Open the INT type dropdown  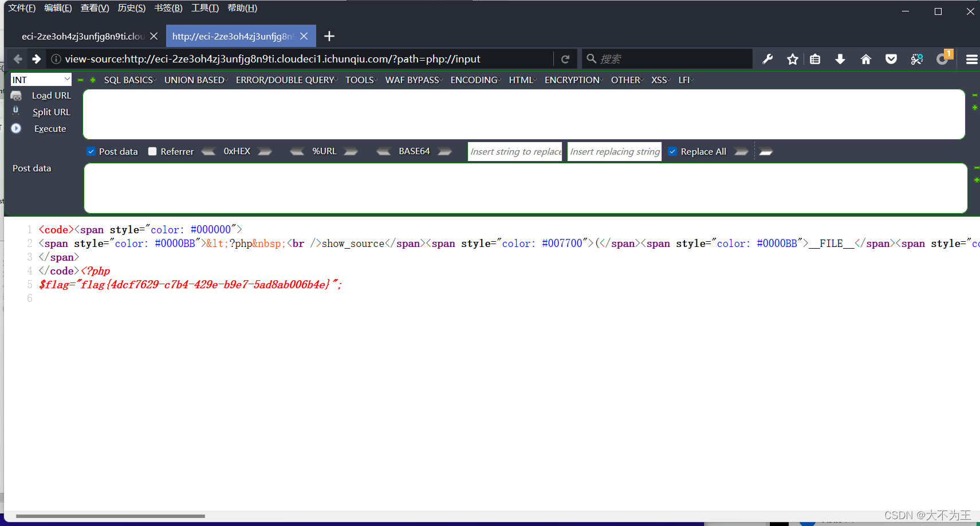(x=41, y=80)
